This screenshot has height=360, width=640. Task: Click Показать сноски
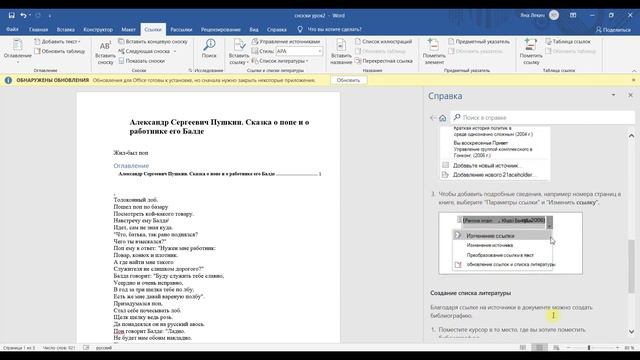(142, 61)
